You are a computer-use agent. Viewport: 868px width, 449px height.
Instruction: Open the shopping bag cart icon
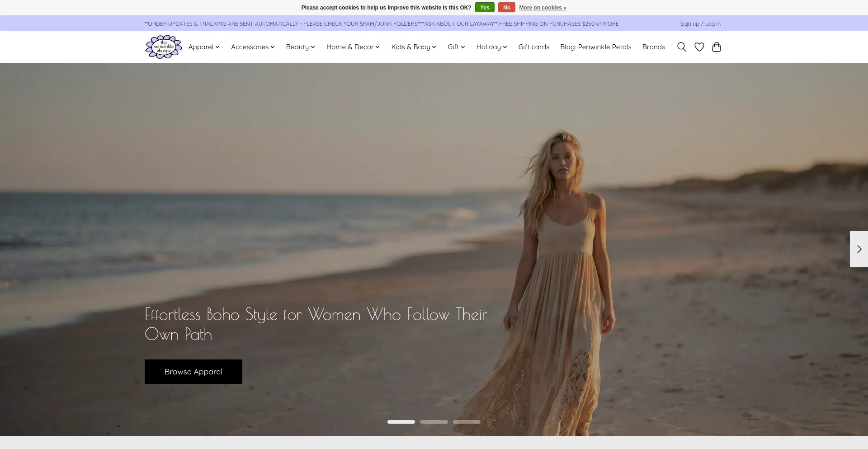(717, 47)
